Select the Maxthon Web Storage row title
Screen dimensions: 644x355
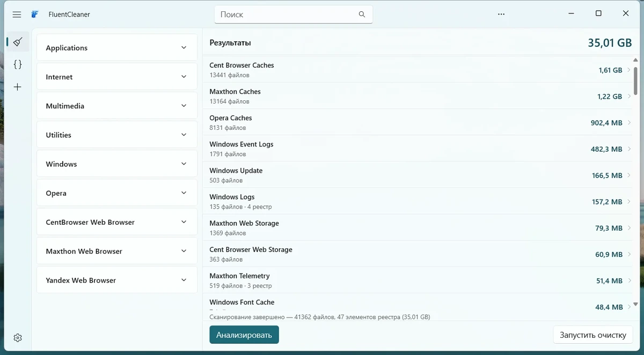tap(244, 223)
